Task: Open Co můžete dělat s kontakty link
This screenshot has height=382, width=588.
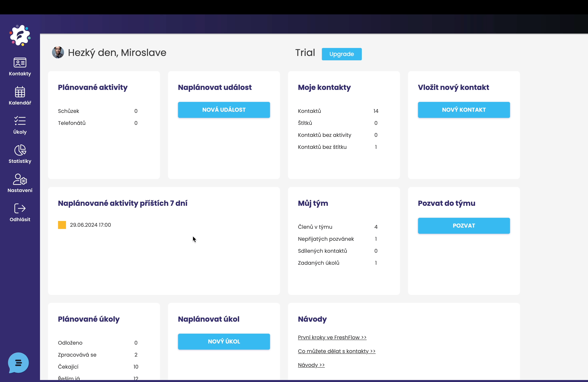Action: pyautogui.click(x=336, y=351)
